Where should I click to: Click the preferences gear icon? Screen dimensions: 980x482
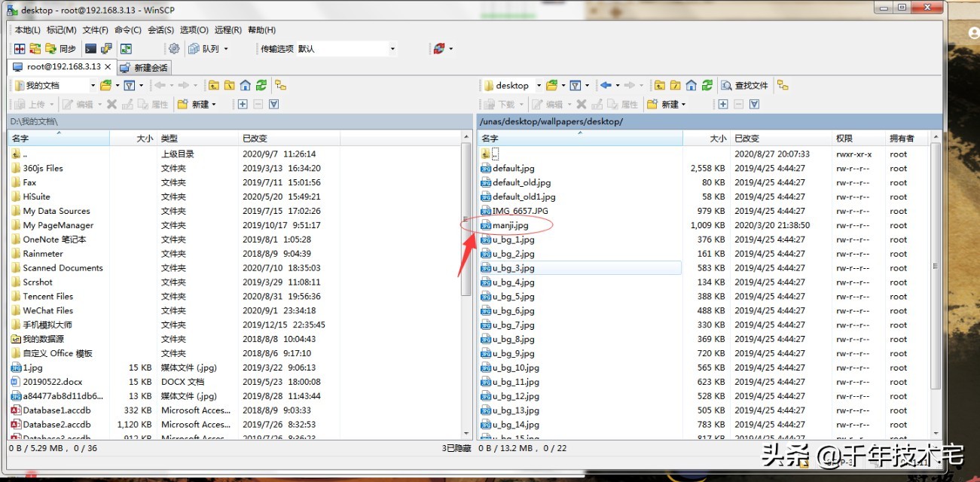174,49
